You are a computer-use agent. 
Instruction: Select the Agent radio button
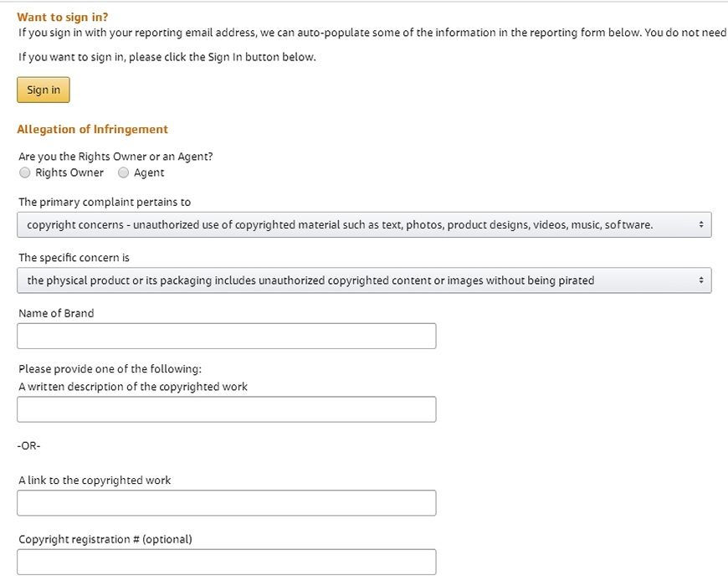click(x=124, y=173)
